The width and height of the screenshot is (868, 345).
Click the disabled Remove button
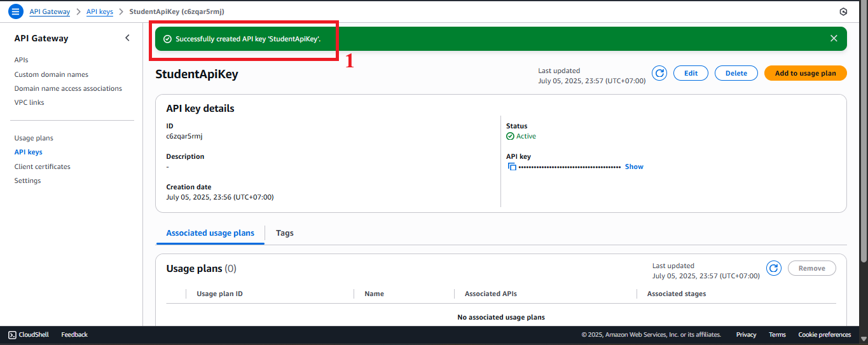click(812, 268)
